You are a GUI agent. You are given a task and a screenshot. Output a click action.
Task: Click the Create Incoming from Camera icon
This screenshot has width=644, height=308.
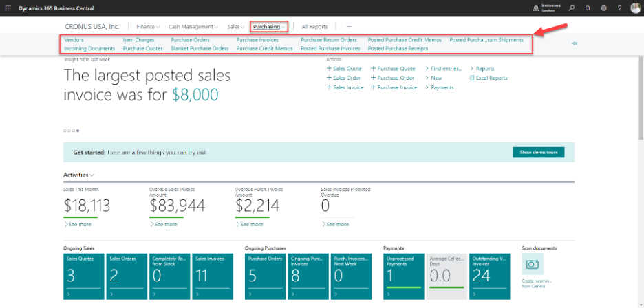pyautogui.click(x=533, y=264)
